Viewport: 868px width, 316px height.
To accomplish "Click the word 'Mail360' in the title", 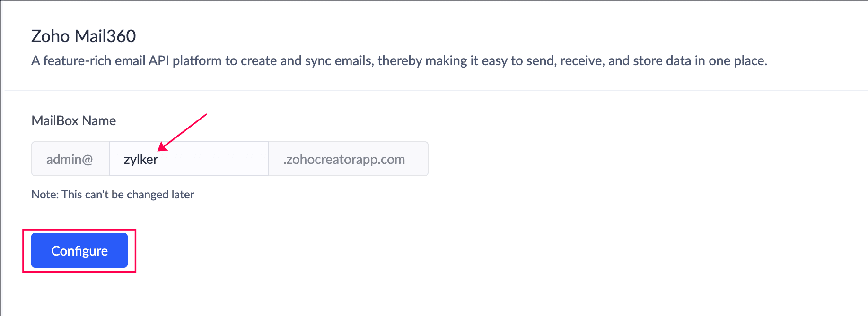I will pyautogui.click(x=105, y=36).
